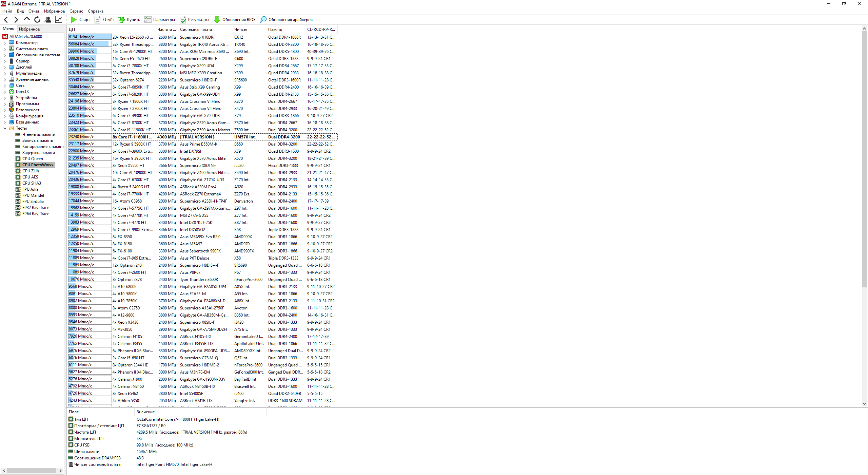The image size is (868, 475).
Task: Expand the Сервер tree node
Action: 5,61
